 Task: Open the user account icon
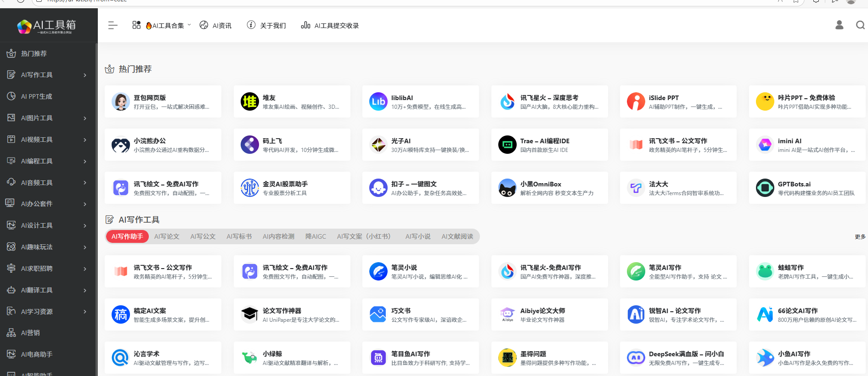point(839,25)
